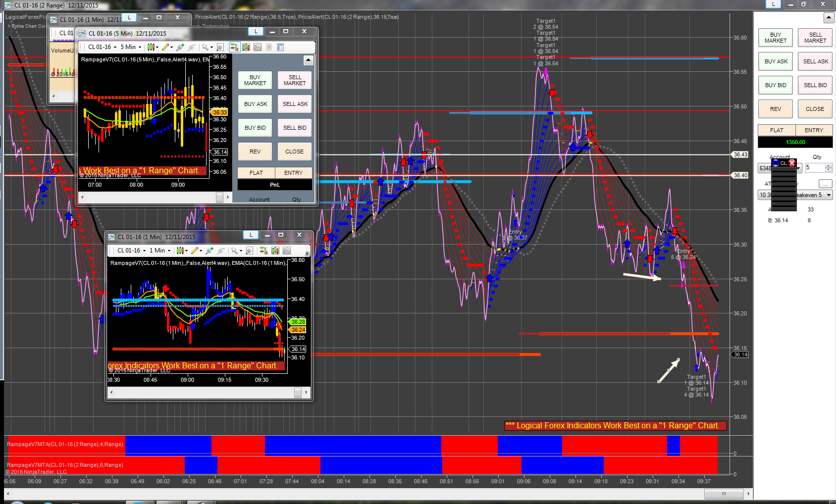This screenshot has width=836, height=504.
Task: Click BUY BID in main Chart Trader
Action: click(776, 85)
